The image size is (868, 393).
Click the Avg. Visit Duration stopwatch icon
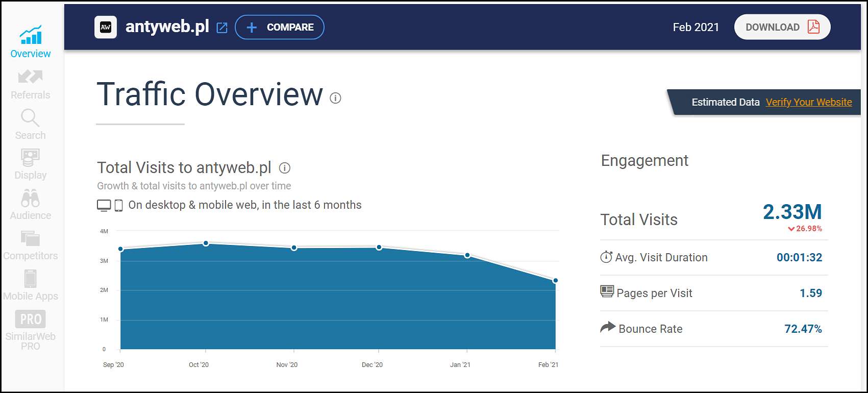pyautogui.click(x=606, y=257)
